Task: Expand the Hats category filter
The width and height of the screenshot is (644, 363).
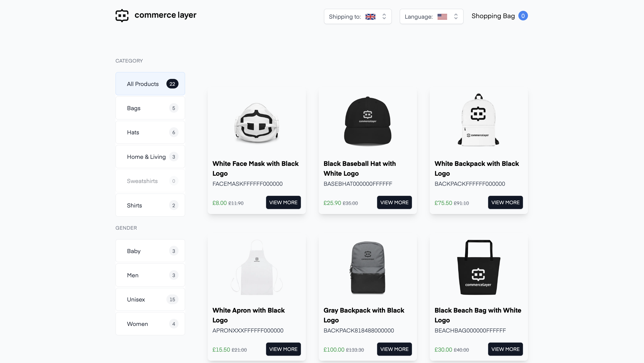Action: [x=150, y=132]
